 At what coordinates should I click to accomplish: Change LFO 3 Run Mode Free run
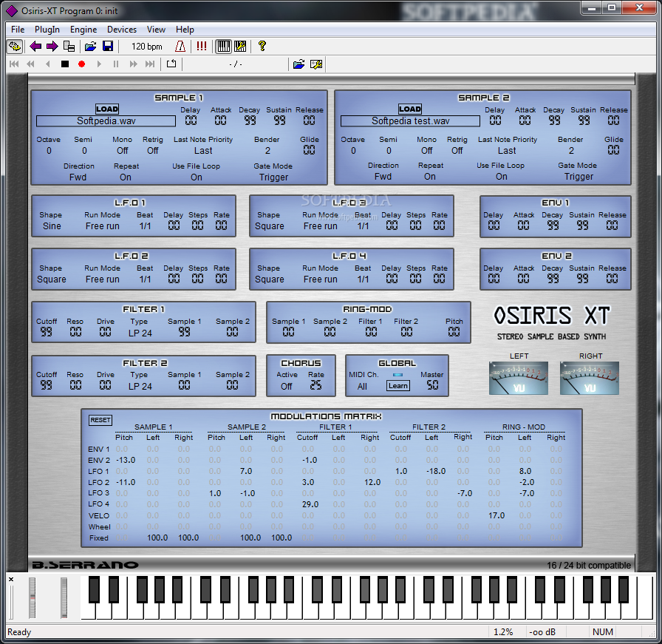click(x=321, y=226)
